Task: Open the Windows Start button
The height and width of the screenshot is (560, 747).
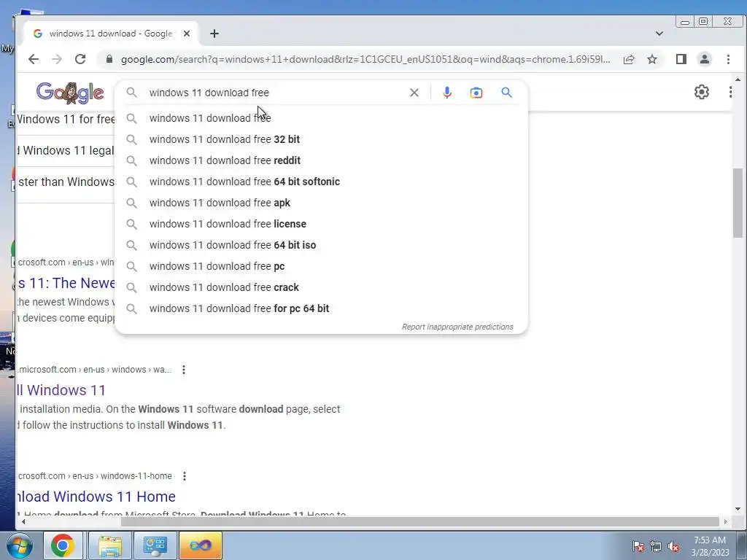Action: click(19, 545)
